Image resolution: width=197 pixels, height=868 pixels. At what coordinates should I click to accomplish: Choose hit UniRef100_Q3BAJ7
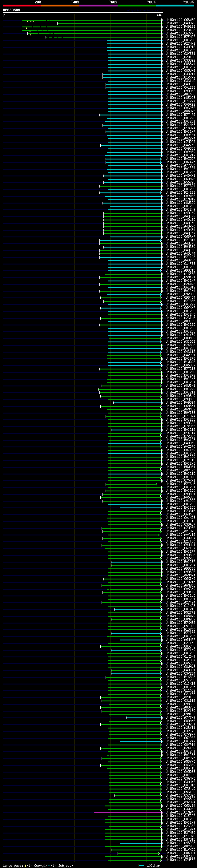pos(180,525)
